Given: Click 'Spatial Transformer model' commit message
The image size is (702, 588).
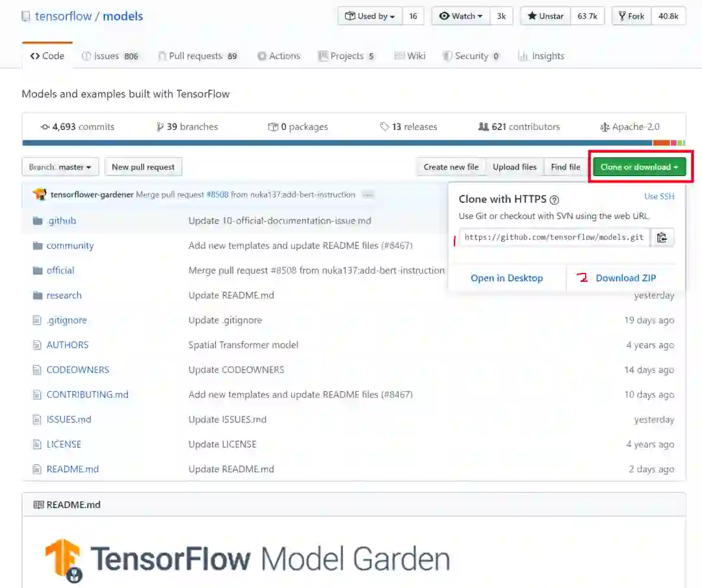Looking at the screenshot, I should pos(243,345).
